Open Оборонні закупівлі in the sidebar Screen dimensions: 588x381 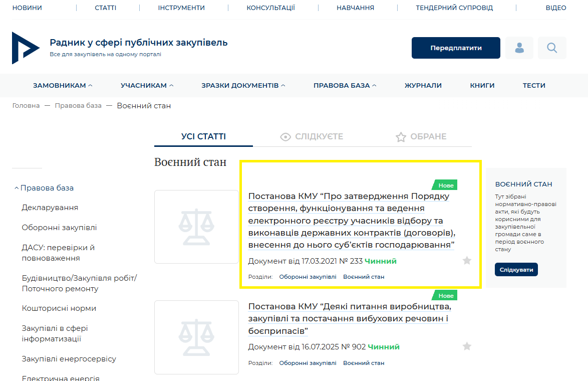(x=59, y=228)
